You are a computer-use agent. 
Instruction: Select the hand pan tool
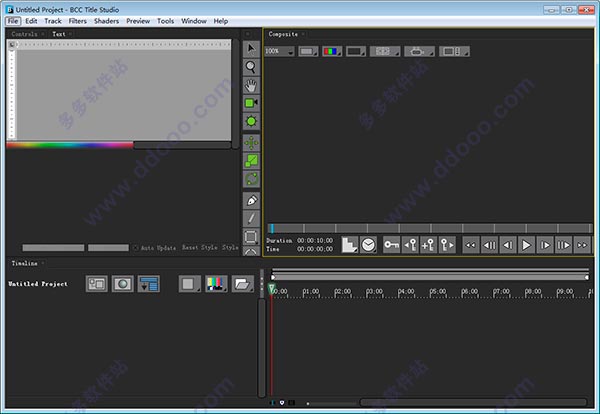point(251,85)
